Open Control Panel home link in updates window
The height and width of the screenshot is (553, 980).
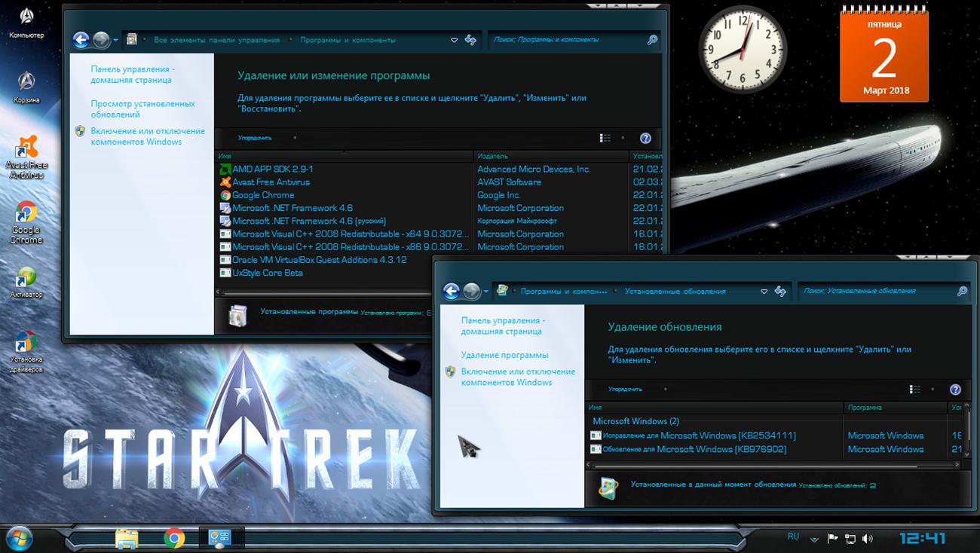(x=503, y=325)
